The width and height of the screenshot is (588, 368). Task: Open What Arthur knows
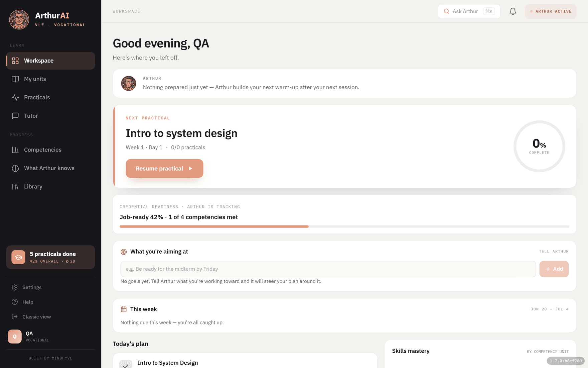click(50, 168)
